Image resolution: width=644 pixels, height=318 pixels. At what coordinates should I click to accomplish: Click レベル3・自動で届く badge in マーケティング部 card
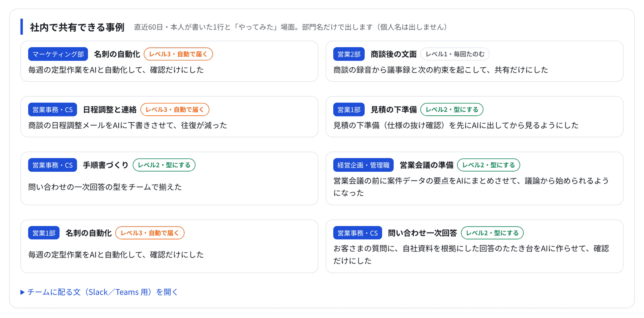coord(178,54)
